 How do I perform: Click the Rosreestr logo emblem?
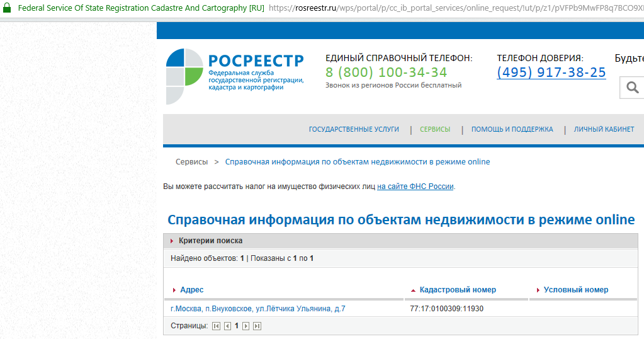click(184, 76)
